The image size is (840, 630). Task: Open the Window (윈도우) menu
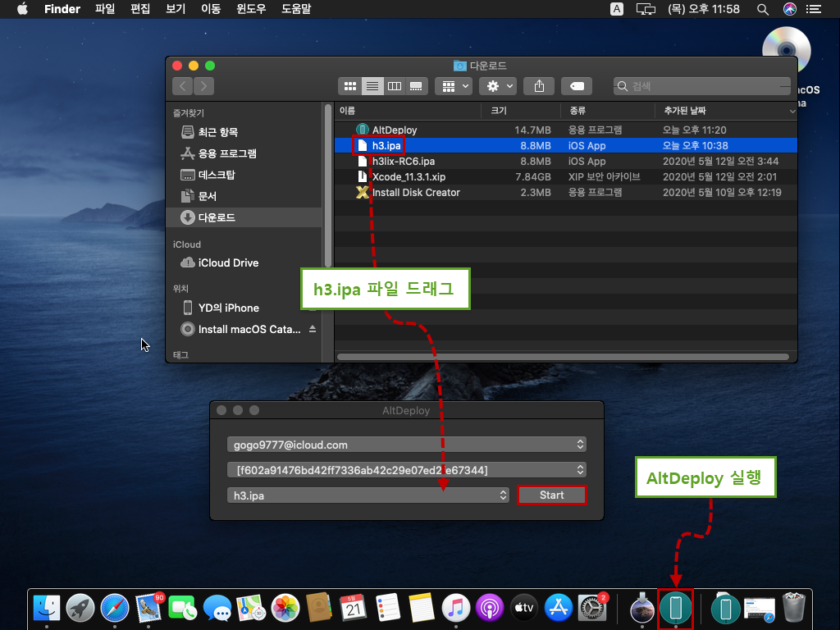pyautogui.click(x=251, y=9)
